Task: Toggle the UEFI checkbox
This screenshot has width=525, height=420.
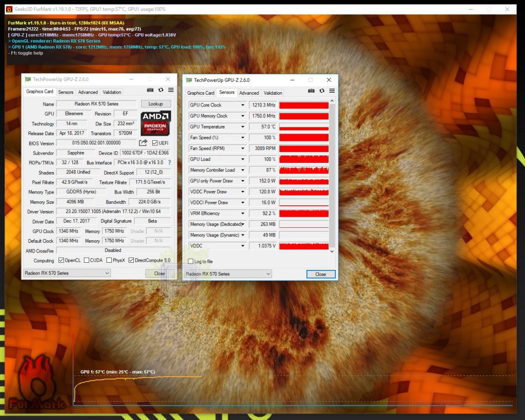Action: coord(155,143)
